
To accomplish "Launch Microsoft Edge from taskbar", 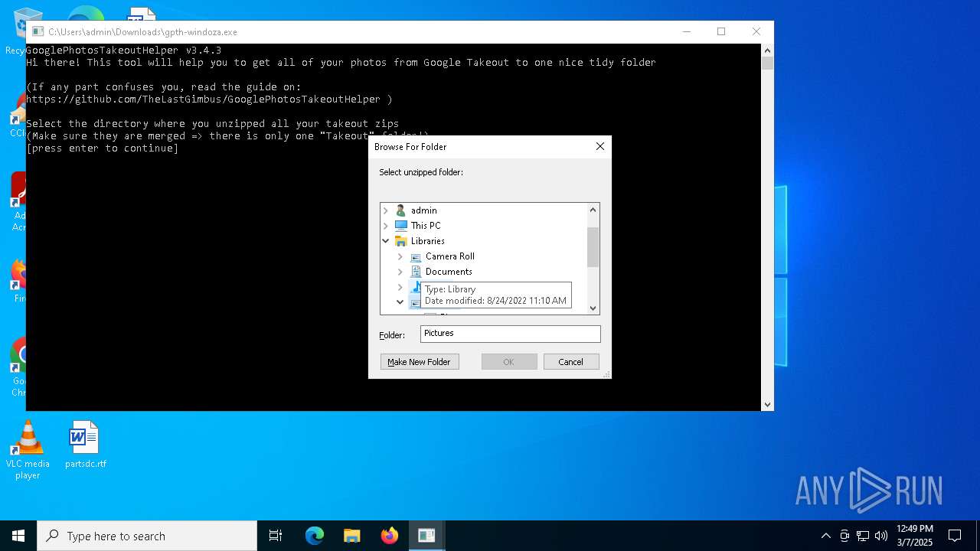I will coord(315,536).
